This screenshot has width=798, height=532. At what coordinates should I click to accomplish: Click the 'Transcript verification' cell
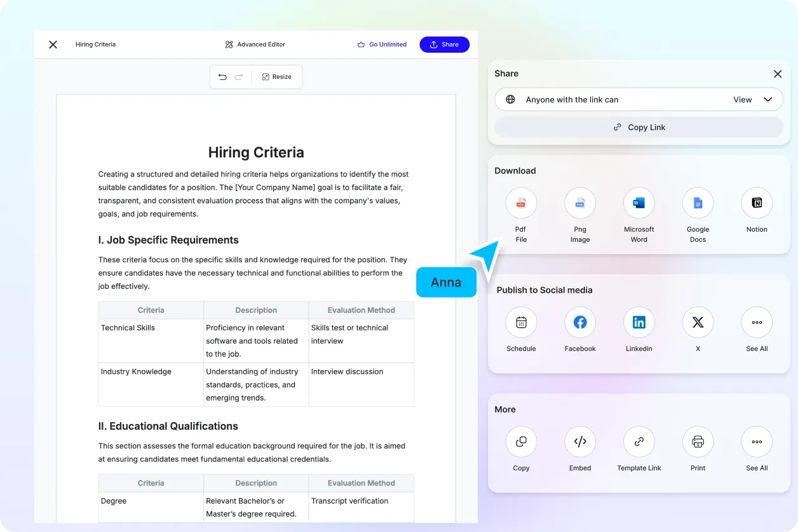click(x=361, y=507)
